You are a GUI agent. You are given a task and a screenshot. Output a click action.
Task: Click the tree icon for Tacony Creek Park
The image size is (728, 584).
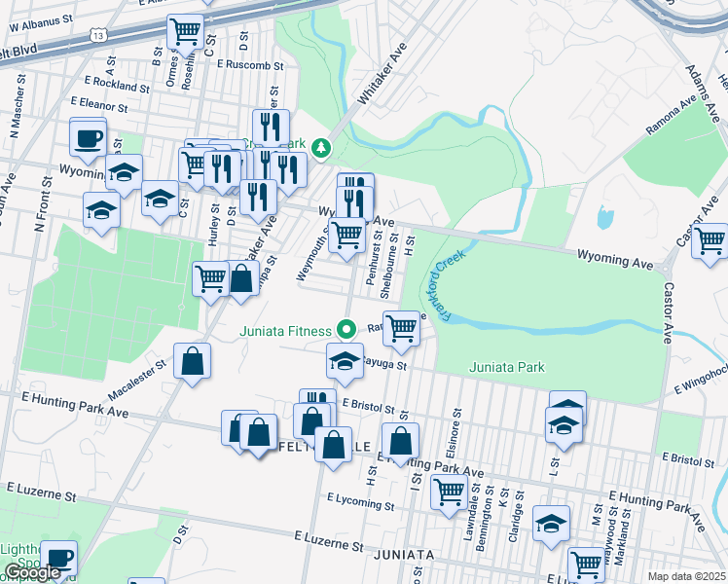point(321,149)
